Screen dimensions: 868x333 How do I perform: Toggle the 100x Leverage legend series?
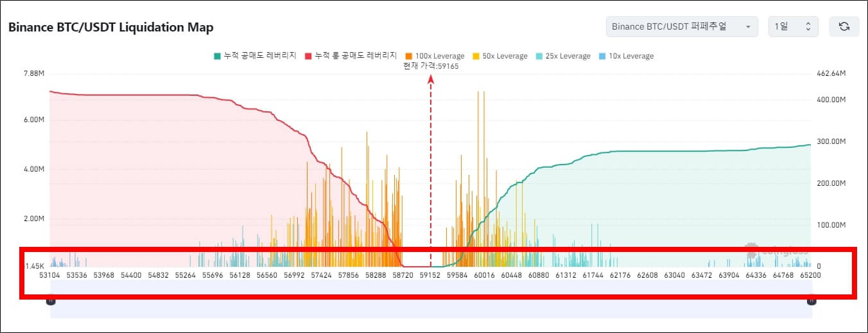(435, 56)
